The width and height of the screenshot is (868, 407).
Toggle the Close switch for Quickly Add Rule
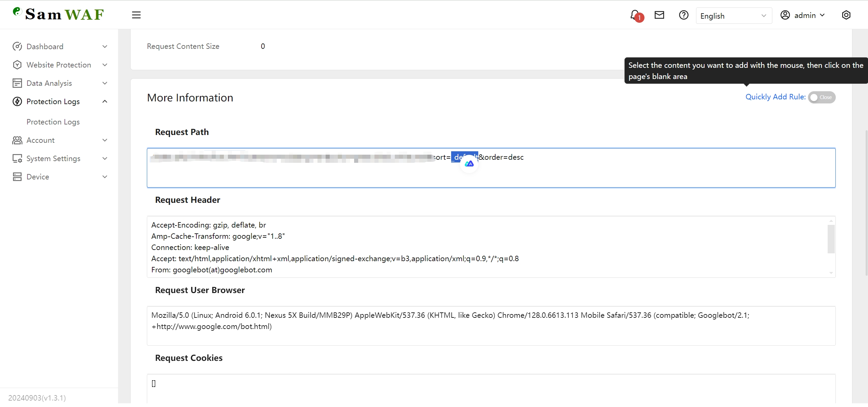point(822,97)
